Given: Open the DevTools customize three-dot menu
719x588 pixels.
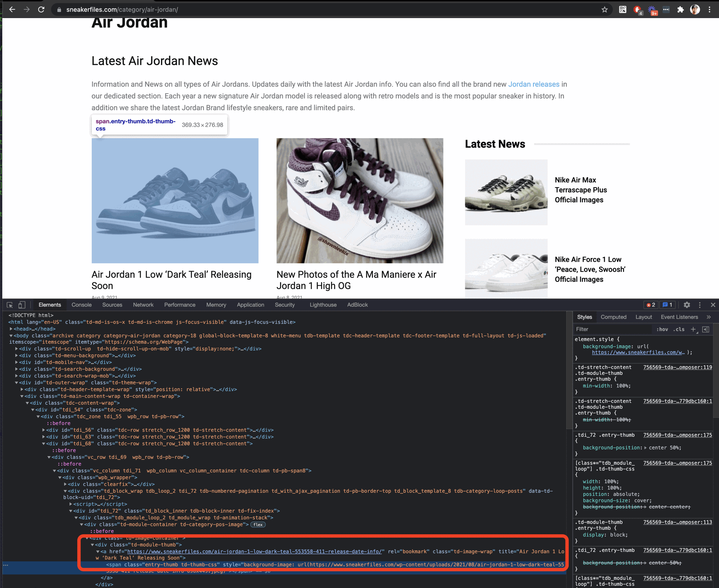Looking at the screenshot, I should point(700,305).
